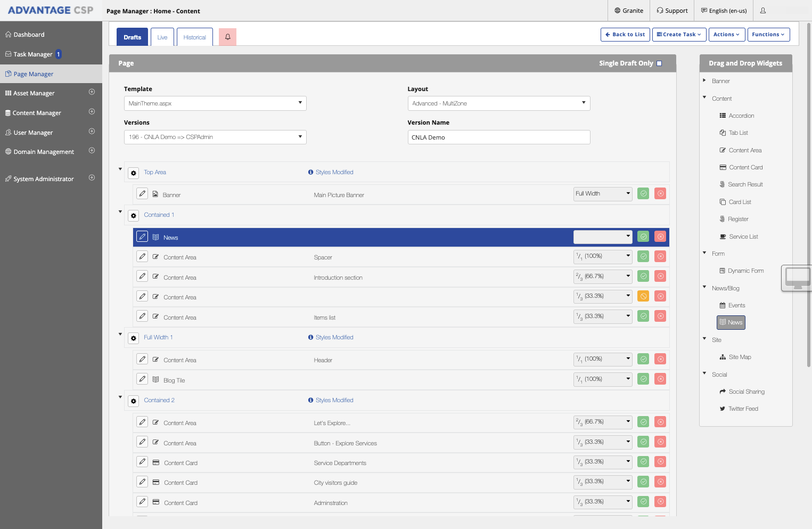Select the Twitter Feed widget
The width and height of the screenshot is (812, 529).
click(x=739, y=409)
